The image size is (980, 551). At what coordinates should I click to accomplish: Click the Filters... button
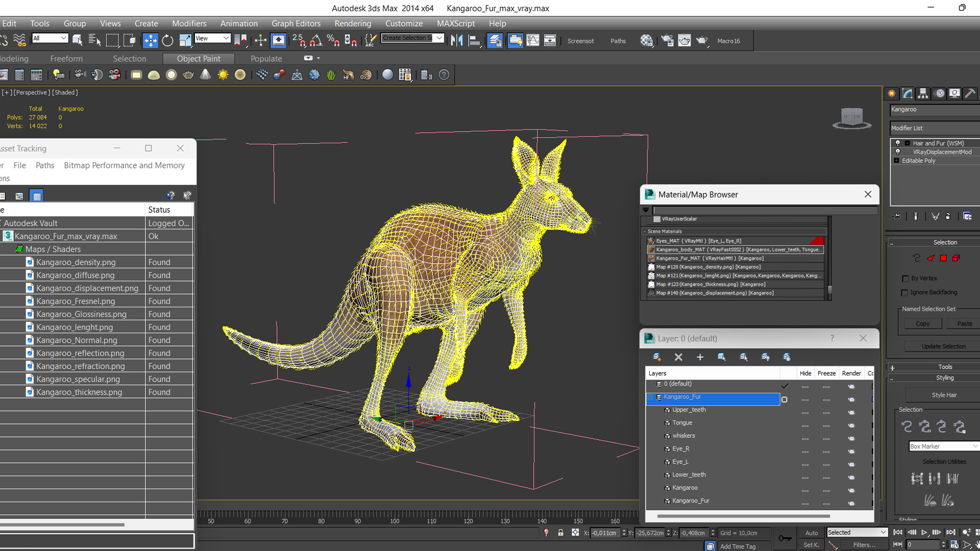pyautogui.click(x=864, y=545)
